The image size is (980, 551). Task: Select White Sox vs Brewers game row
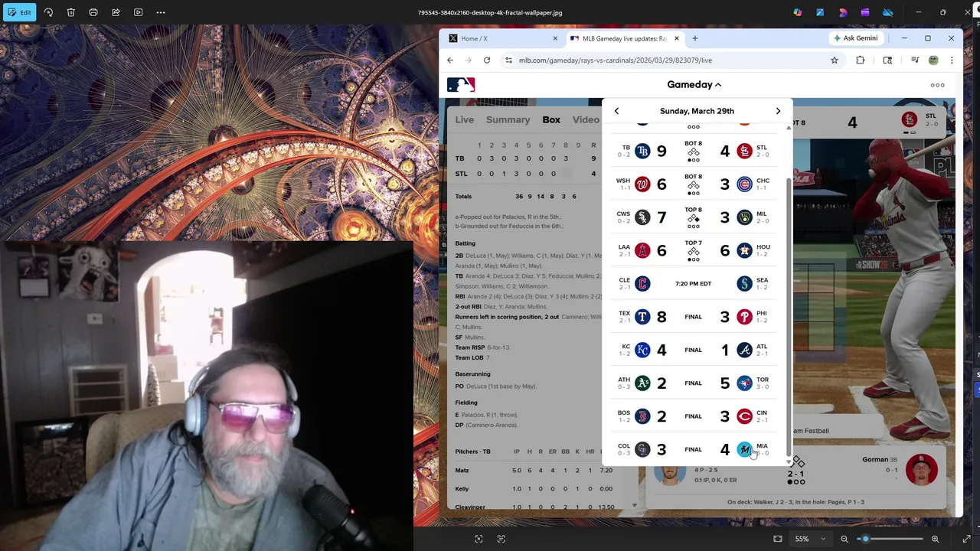[x=694, y=217]
